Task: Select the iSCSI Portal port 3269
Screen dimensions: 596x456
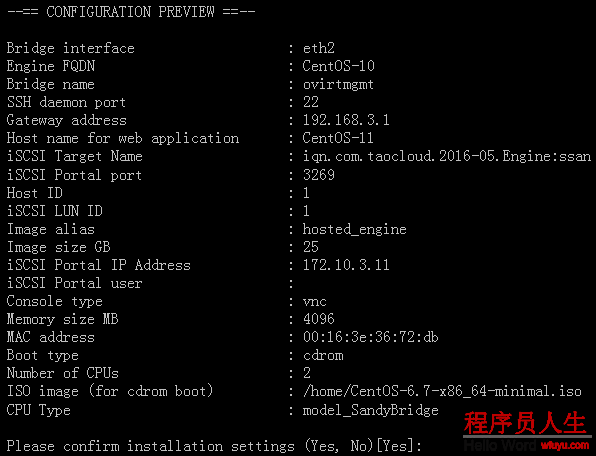Action: point(319,175)
